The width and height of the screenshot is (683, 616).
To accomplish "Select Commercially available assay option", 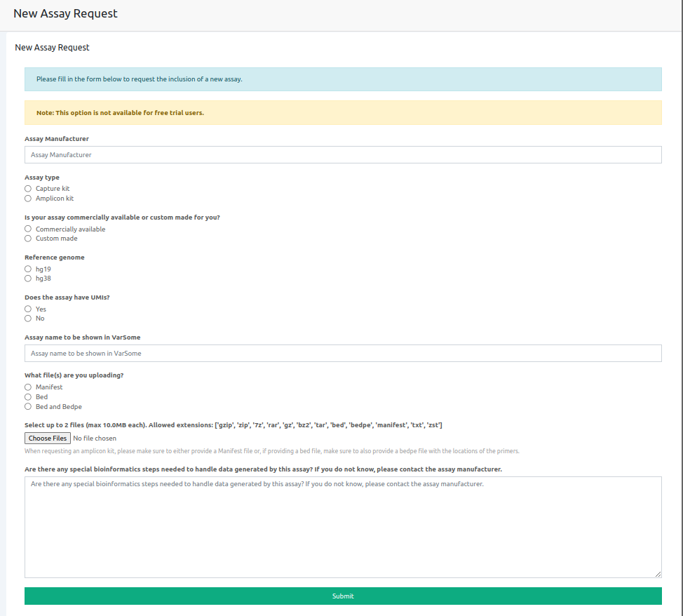I will click(x=28, y=229).
